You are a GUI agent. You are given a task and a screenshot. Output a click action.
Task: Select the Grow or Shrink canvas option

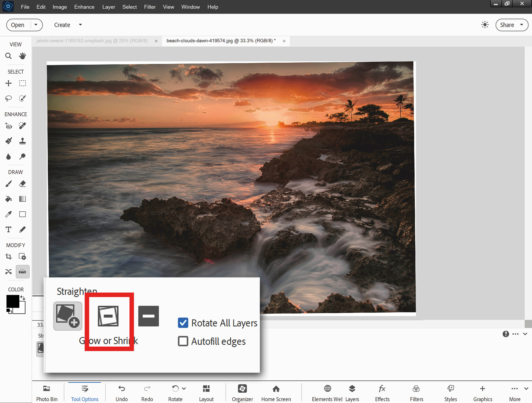coord(68,316)
